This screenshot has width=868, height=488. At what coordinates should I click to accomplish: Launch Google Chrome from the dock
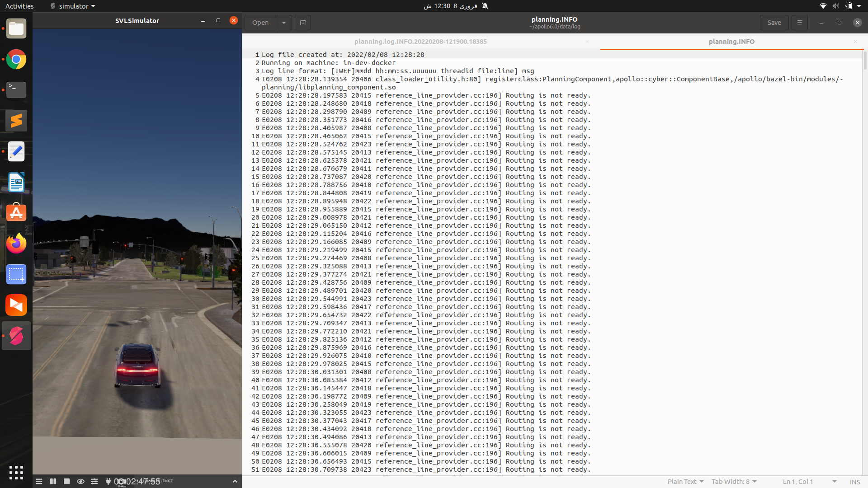pyautogui.click(x=16, y=59)
